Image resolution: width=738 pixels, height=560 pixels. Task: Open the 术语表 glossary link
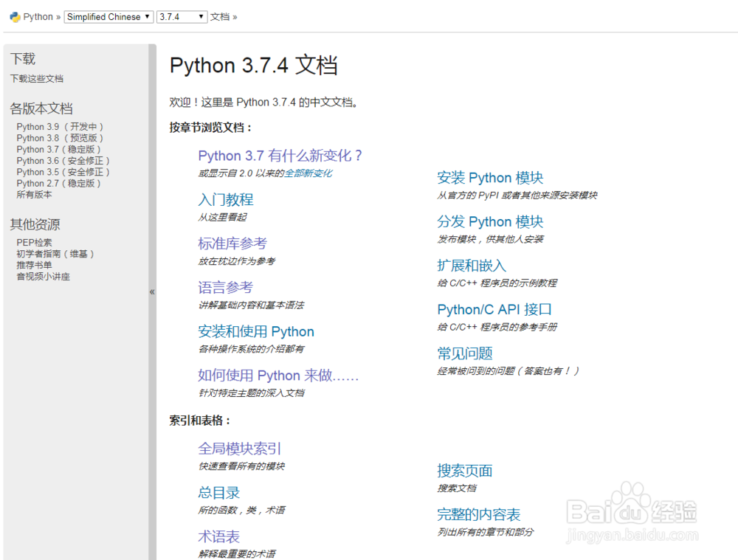tap(219, 536)
